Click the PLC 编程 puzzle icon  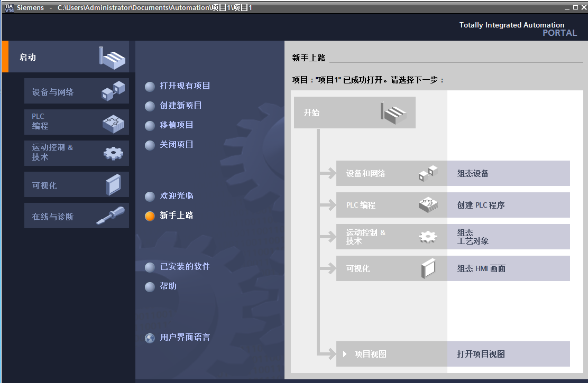(x=113, y=124)
